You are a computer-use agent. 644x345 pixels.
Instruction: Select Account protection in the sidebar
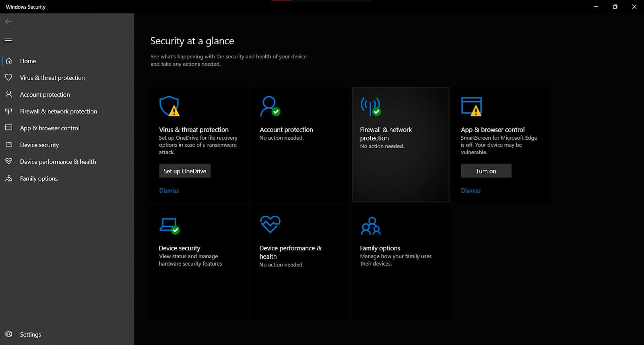tap(67, 95)
